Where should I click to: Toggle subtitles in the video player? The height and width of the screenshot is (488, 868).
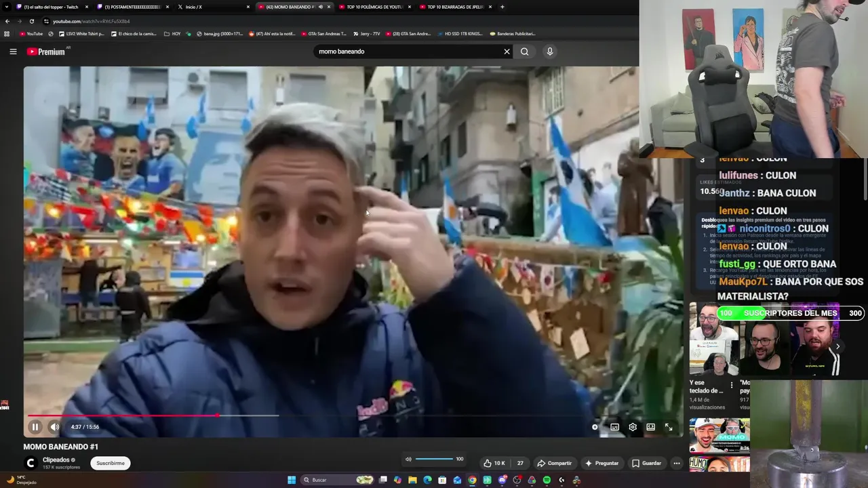[614, 427]
